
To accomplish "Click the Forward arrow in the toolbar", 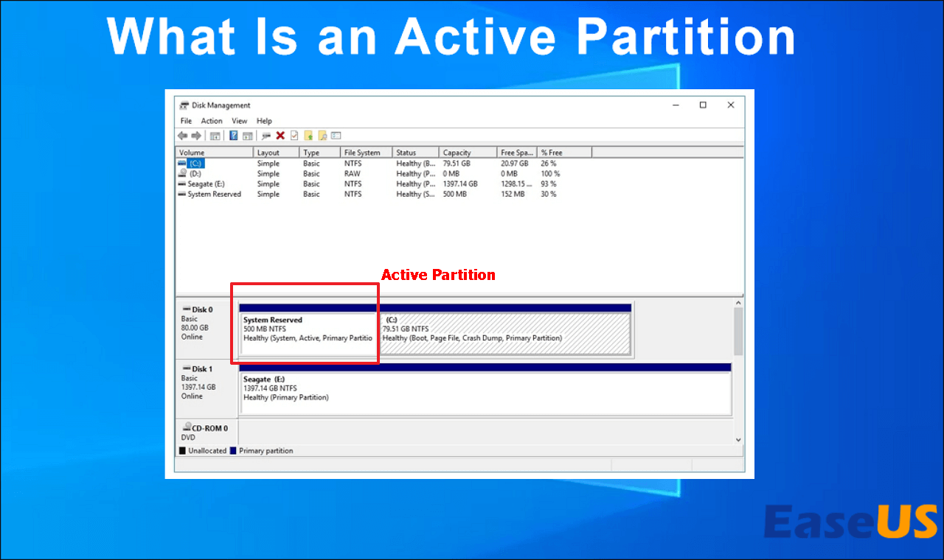I will click(196, 136).
